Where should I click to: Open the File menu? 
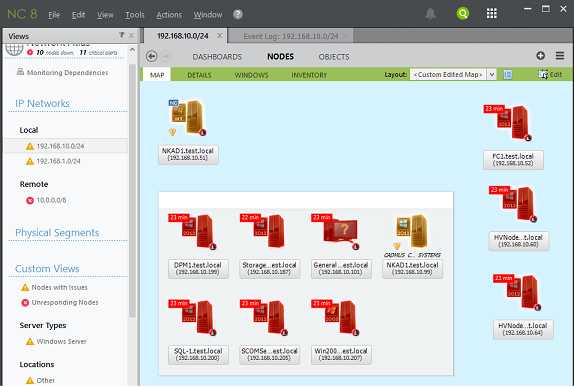[x=54, y=15]
